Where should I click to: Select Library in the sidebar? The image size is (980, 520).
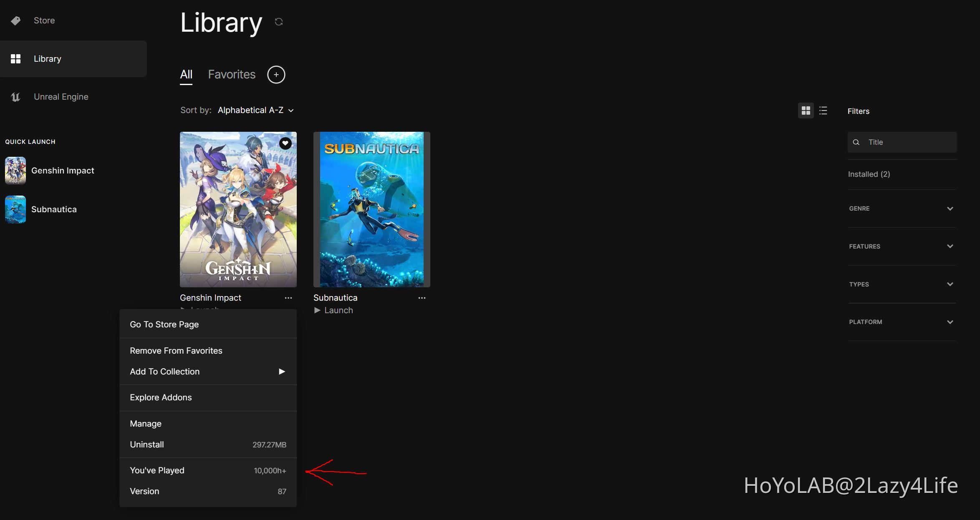pyautogui.click(x=47, y=58)
